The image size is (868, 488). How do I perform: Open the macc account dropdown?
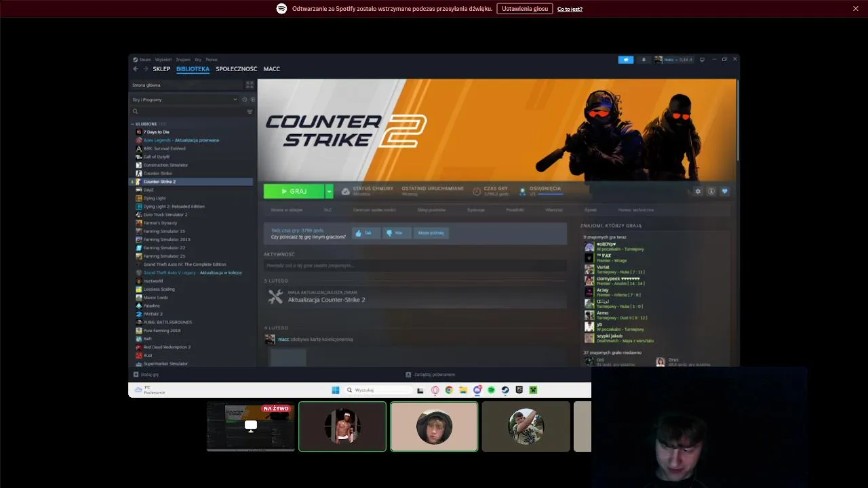pyautogui.click(x=674, y=60)
